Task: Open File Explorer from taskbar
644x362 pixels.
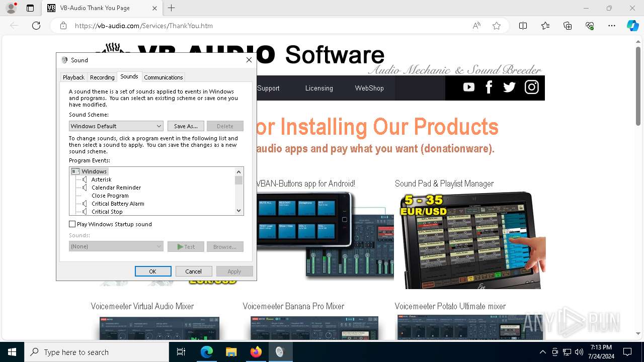Action: pos(231,352)
